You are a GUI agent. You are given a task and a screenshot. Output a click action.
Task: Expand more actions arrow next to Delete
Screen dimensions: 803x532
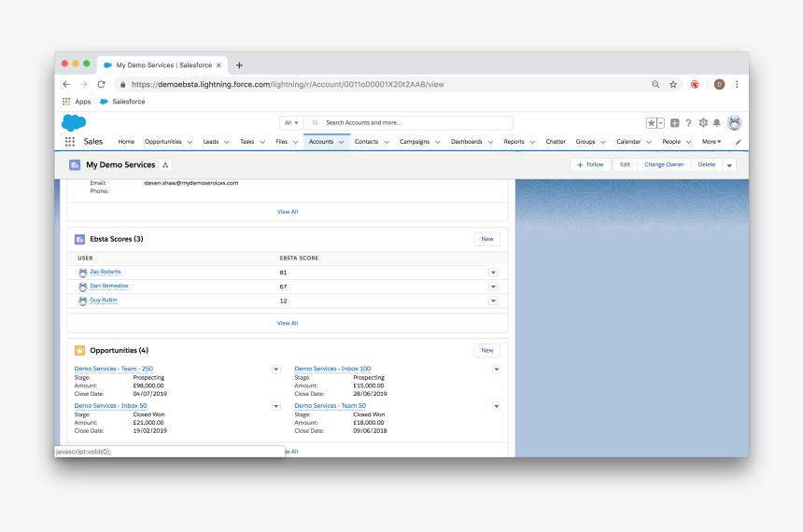point(729,164)
